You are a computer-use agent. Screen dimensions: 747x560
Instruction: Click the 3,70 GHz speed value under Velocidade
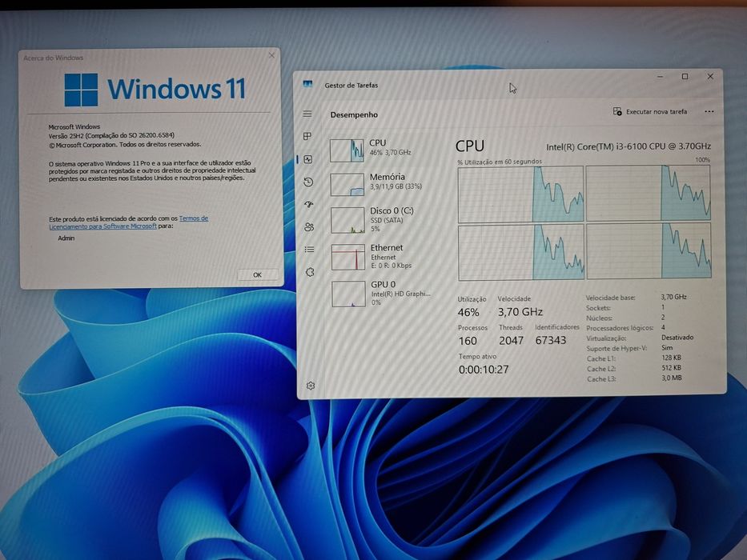pyautogui.click(x=520, y=312)
